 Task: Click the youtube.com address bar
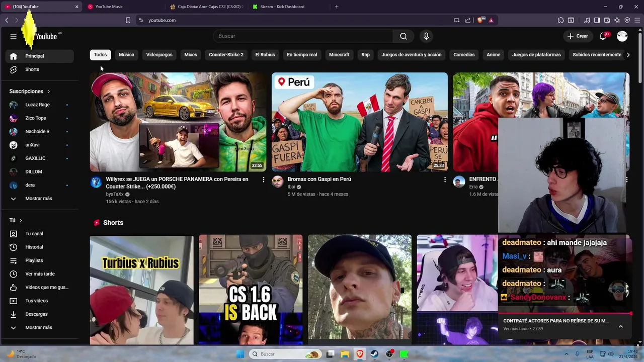coord(297,20)
